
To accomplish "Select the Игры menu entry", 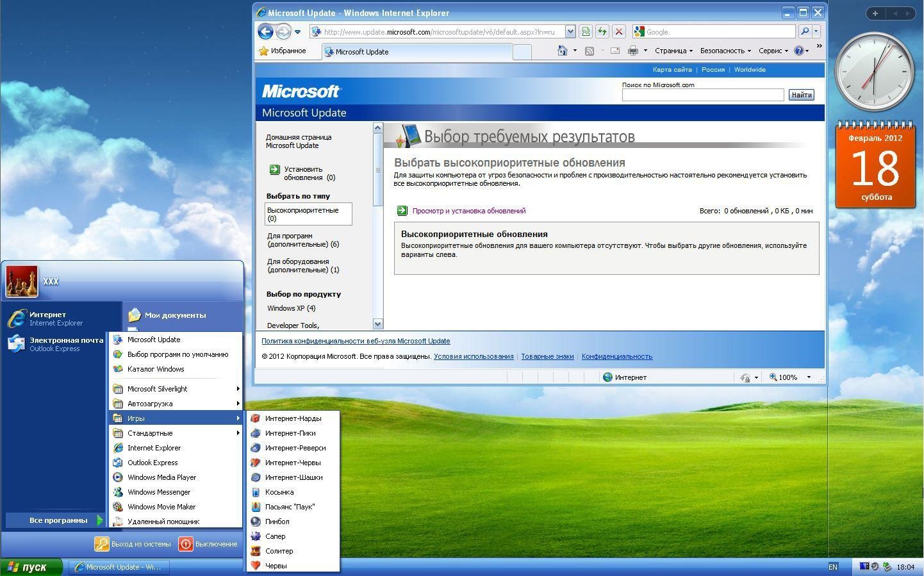I will click(x=176, y=418).
